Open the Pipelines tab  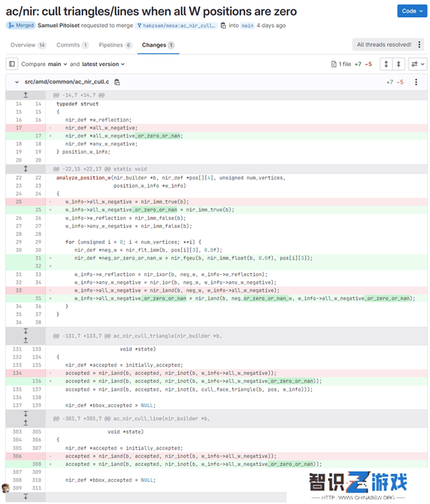115,45
